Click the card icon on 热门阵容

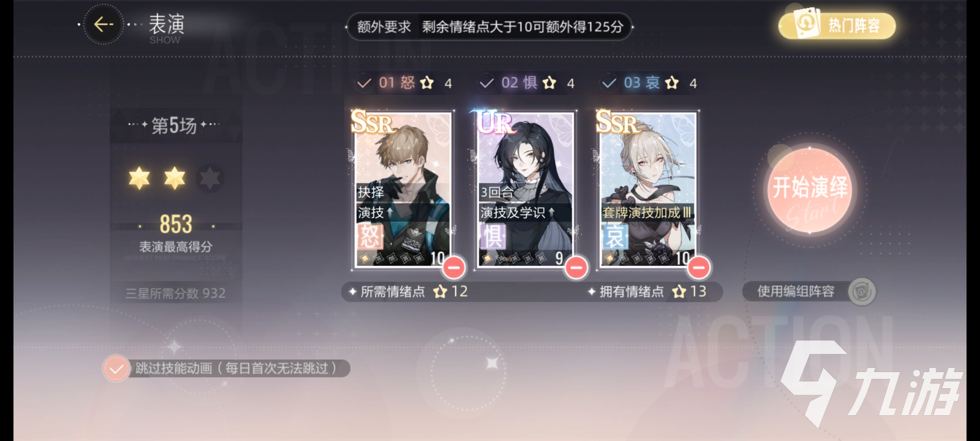pos(807,24)
